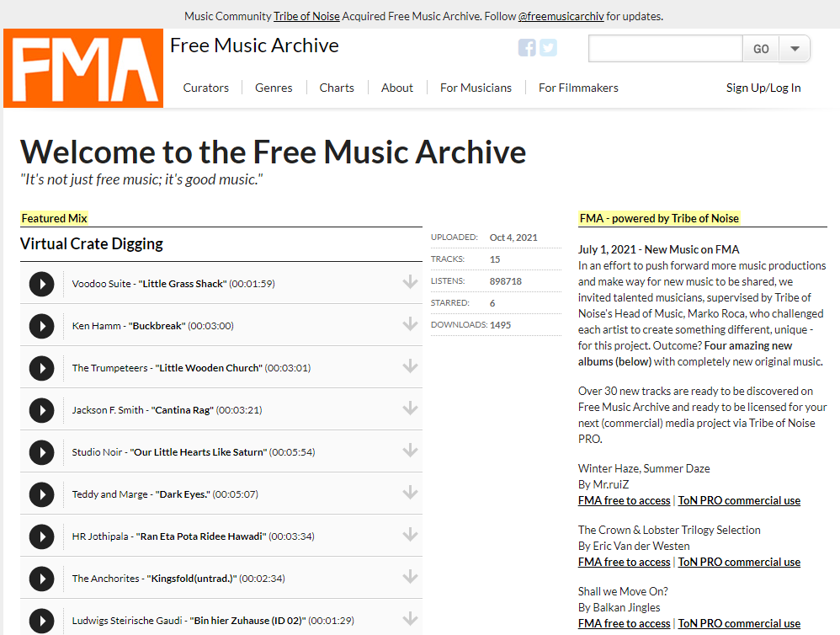Expand the search options dropdown arrow
This screenshot has height=635, width=840.
click(795, 49)
